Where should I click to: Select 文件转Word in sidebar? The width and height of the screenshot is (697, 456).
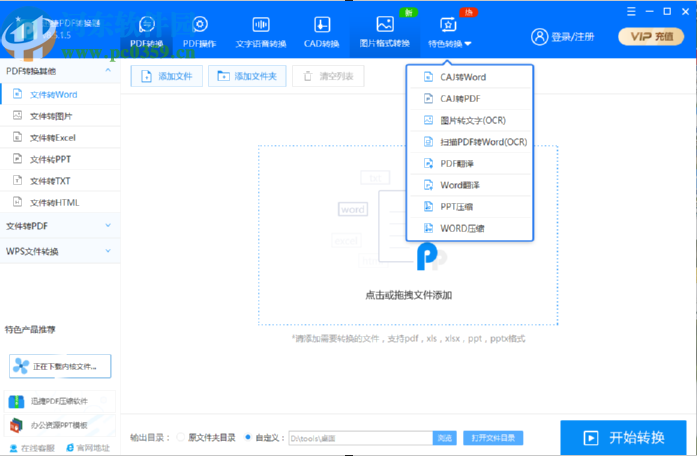[60, 94]
